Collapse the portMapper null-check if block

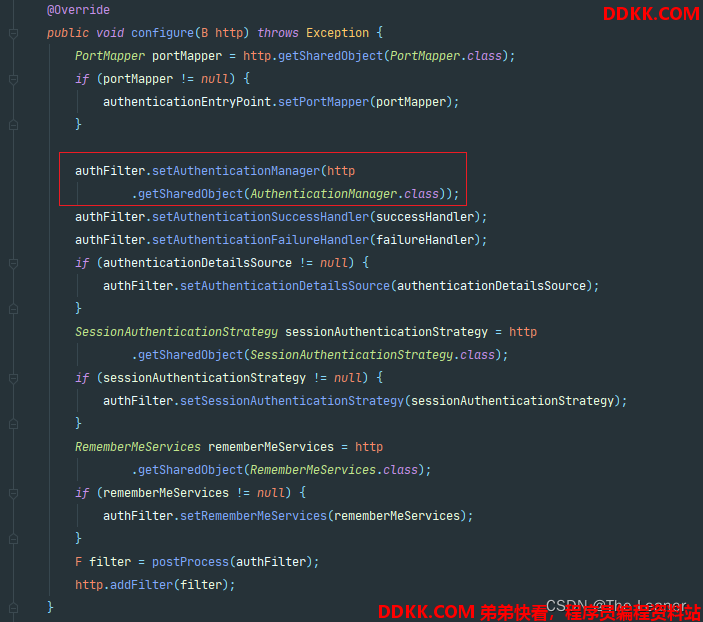pos(13,79)
